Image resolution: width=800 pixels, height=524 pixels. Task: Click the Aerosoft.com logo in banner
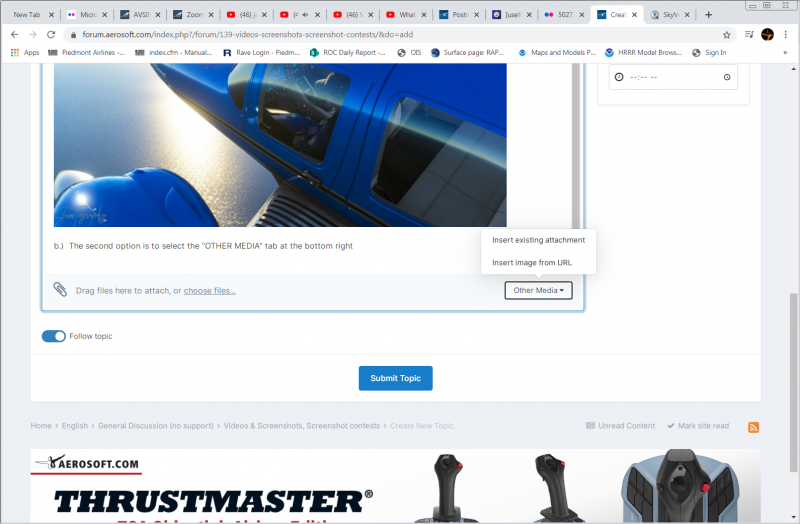(87, 463)
